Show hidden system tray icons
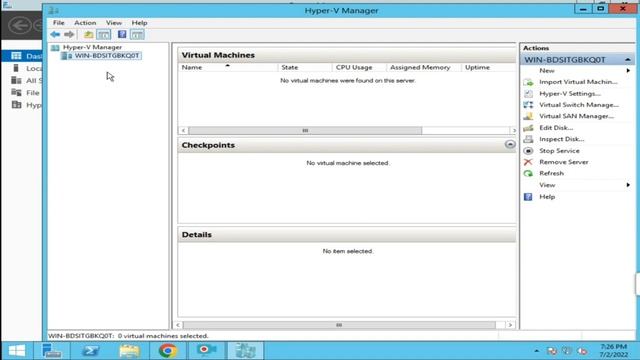Viewport: 640px width, 360px height. pos(536,351)
